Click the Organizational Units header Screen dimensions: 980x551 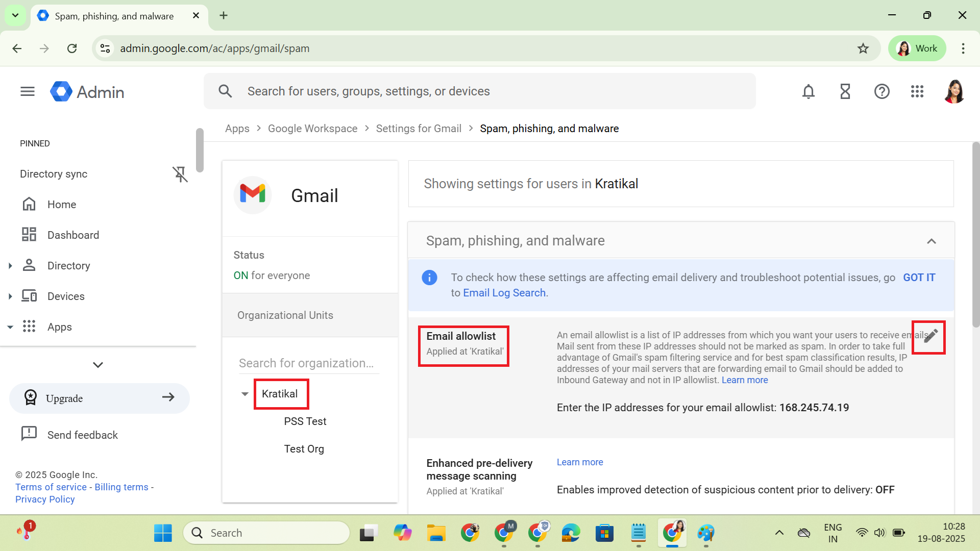pyautogui.click(x=310, y=315)
